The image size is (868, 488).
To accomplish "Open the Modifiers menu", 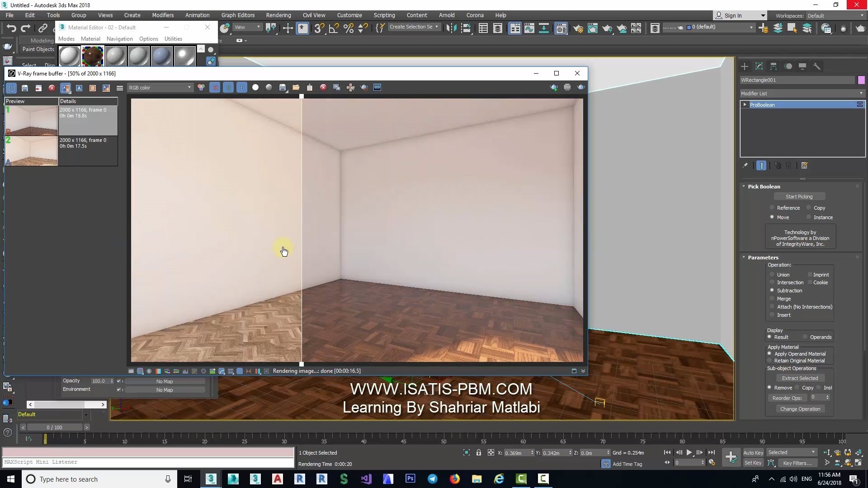I will pyautogui.click(x=163, y=15).
